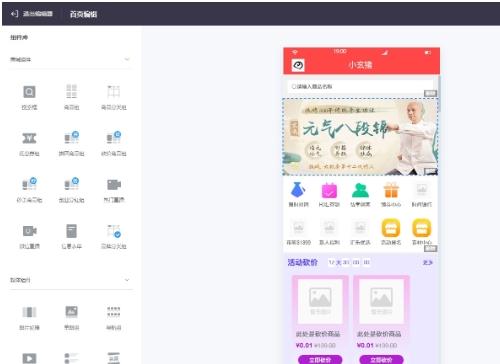Click the green user navigation icon

(x=360, y=191)
